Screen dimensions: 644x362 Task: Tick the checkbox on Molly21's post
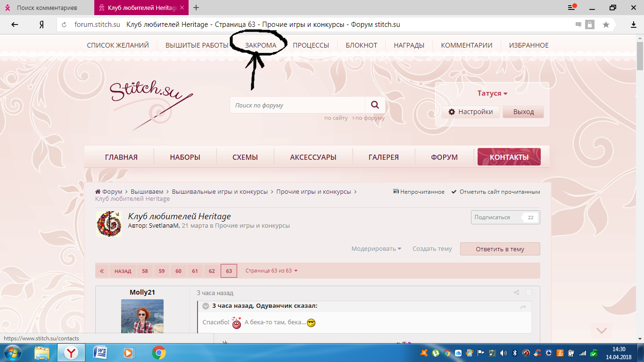(x=529, y=293)
